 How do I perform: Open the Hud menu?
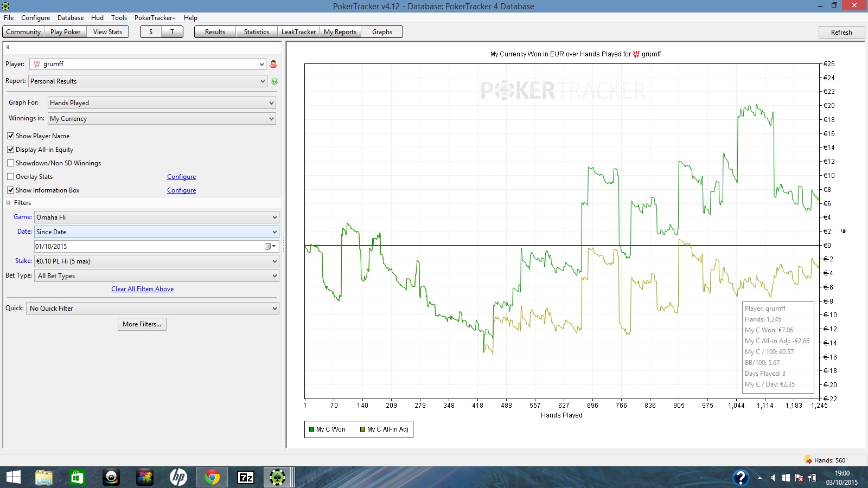click(97, 18)
